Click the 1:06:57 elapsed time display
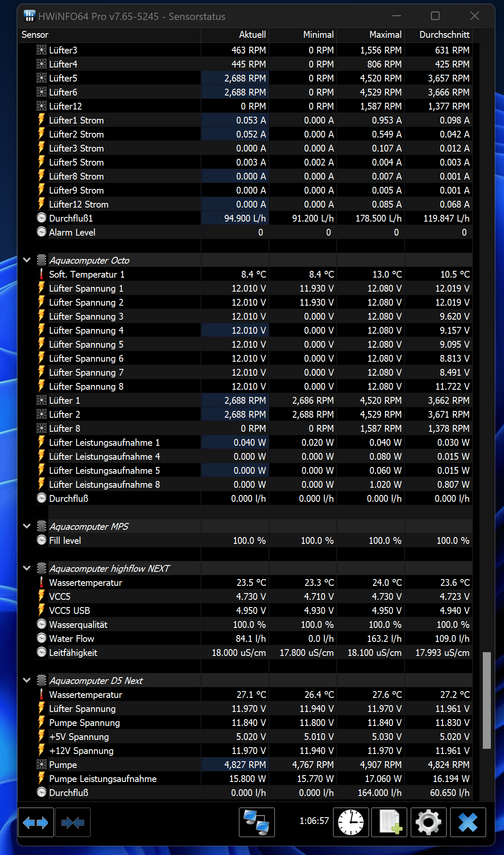 (314, 821)
